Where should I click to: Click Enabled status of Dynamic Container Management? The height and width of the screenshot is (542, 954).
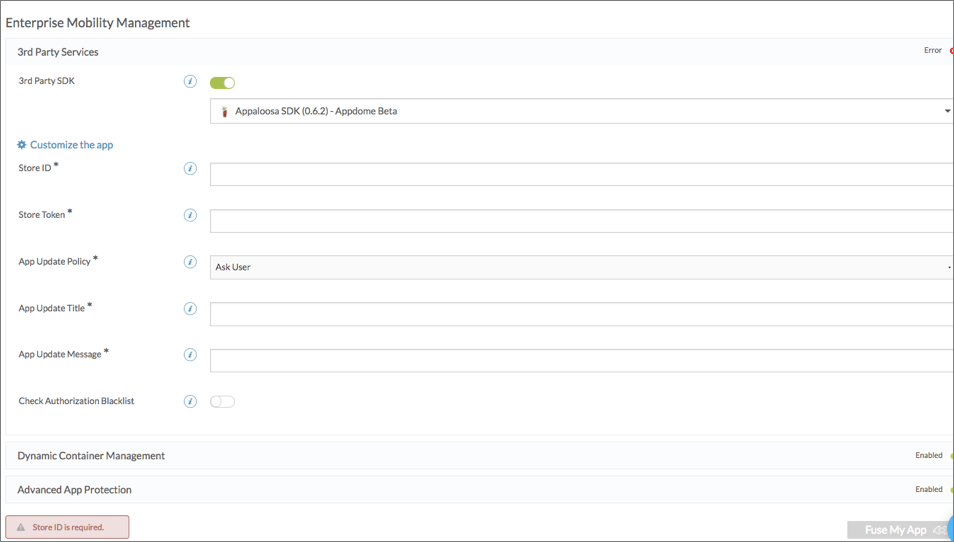pos(929,456)
